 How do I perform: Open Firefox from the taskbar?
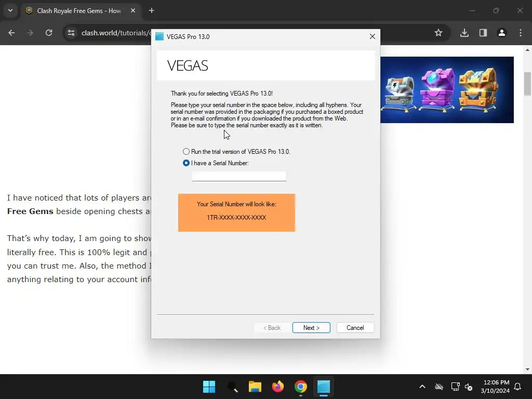tap(278, 387)
